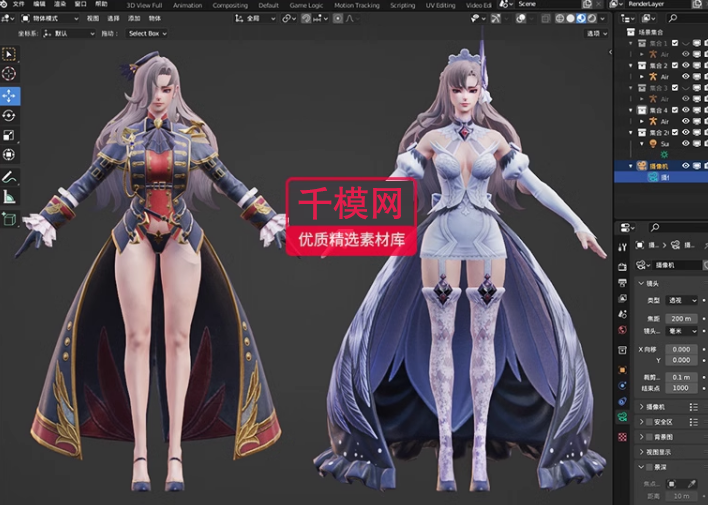Viewport: 708px width, 505px height.
Task: Open the 编辑 menu
Action: point(40,4)
